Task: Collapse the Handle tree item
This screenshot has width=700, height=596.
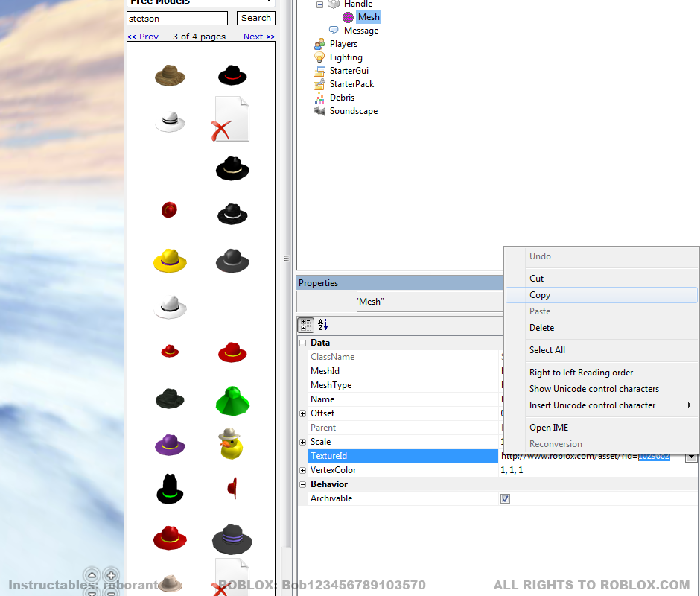Action: pos(321,4)
